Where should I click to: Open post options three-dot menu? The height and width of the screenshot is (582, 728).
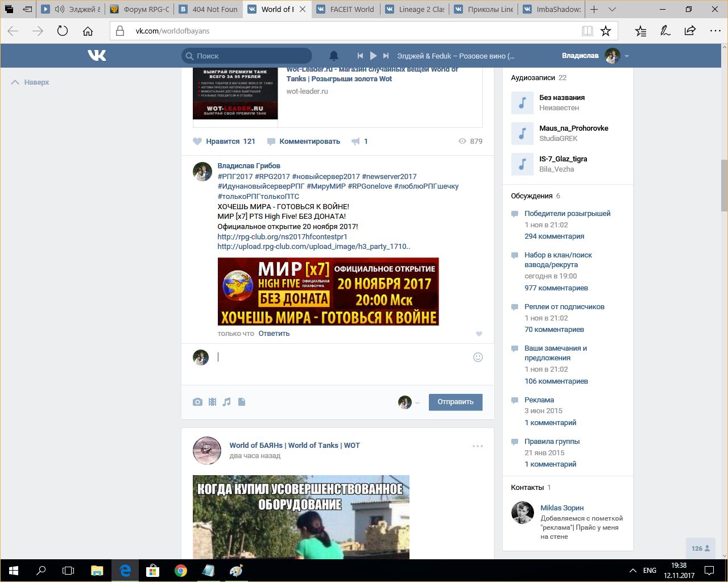478,446
